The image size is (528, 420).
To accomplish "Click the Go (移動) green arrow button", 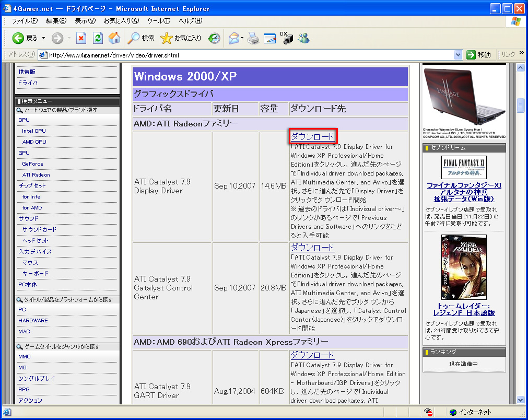I will point(479,54).
